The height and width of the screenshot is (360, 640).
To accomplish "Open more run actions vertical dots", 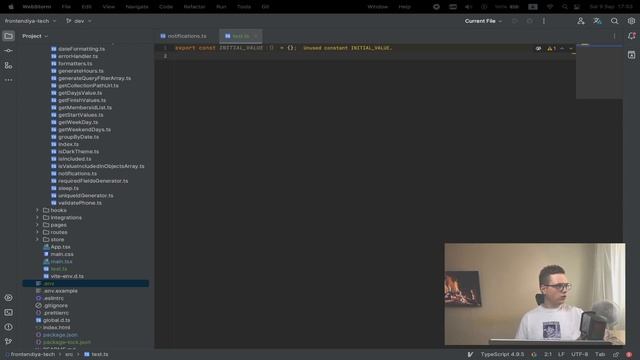I will tap(544, 21).
